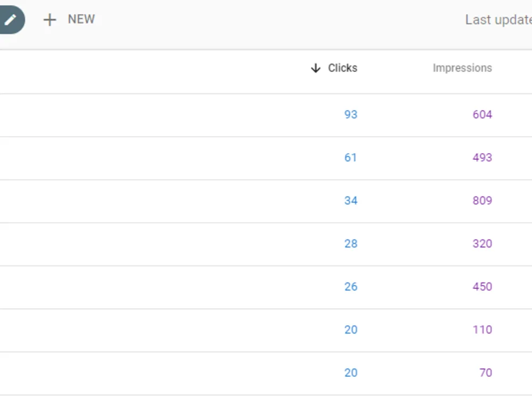
Task: Click the Last updated text
Action: 498,20
